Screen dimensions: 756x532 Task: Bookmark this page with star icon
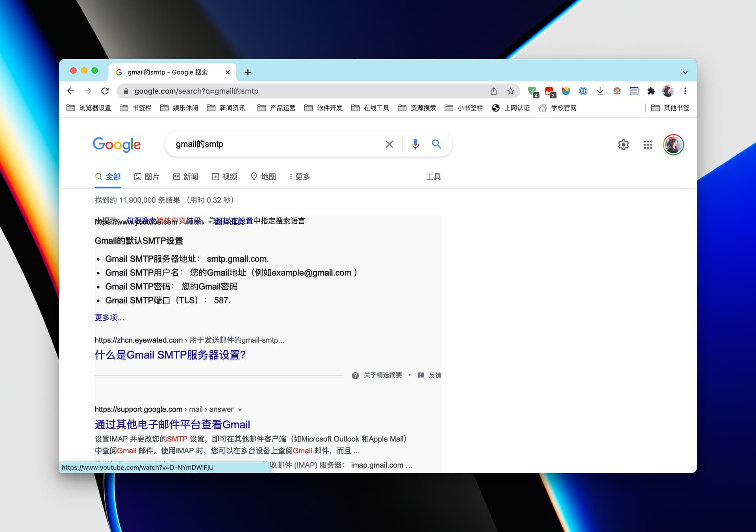511,91
